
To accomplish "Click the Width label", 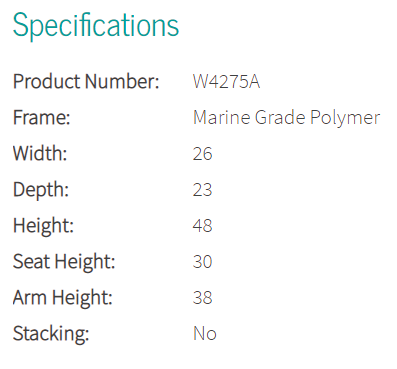I will tap(40, 153).
